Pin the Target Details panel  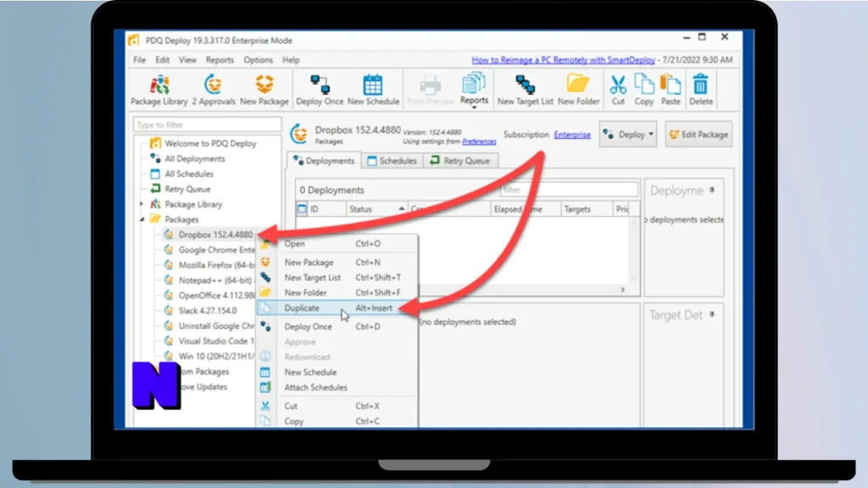pos(712,315)
